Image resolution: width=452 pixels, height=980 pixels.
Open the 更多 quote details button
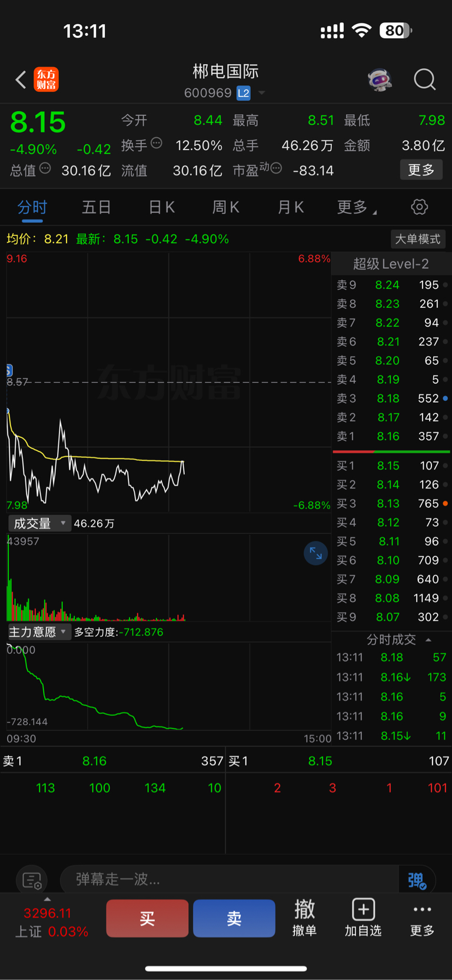(421, 170)
